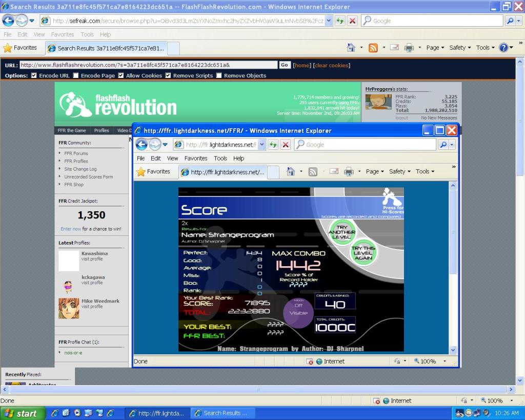This screenshot has width=525, height=420.
Task: Toggle Remove Objects checkbox
Action: coord(219,75)
